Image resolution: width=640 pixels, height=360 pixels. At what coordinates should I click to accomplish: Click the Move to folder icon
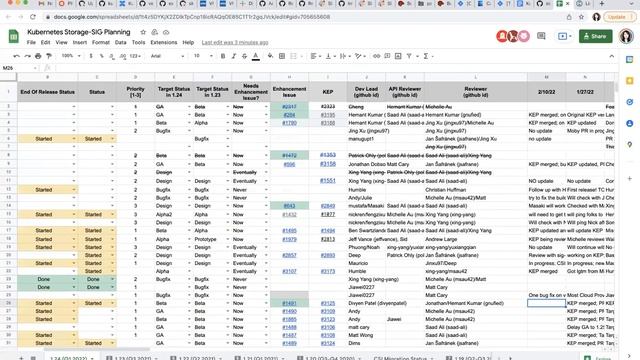(x=154, y=32)
